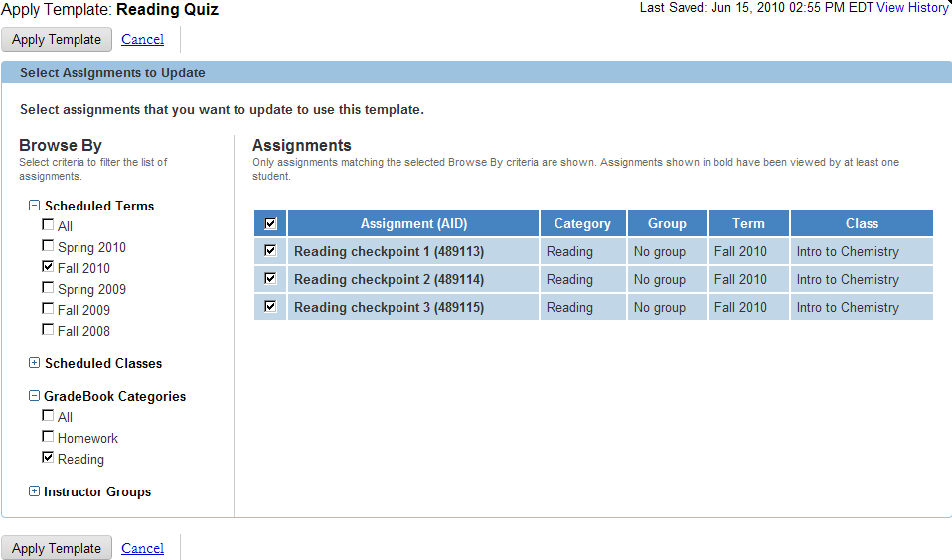The image size is (952, 560).
Task: Select the Homework gradebook category checkbox
Action: (48, 437)
